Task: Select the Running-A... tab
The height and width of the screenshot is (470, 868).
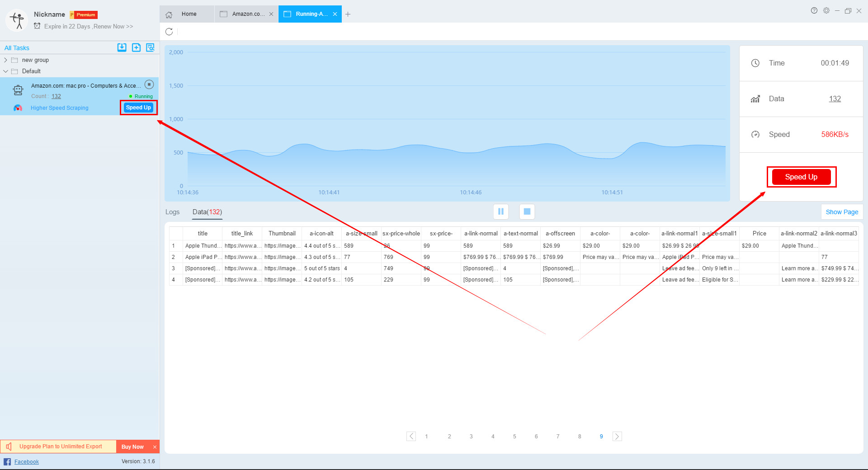Action: (310, 14)
